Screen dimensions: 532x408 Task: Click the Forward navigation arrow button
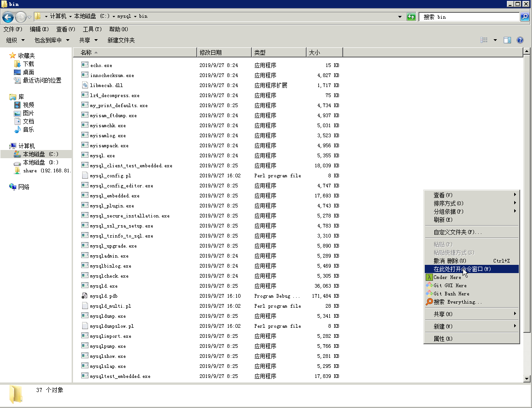(x=21, y=16)
